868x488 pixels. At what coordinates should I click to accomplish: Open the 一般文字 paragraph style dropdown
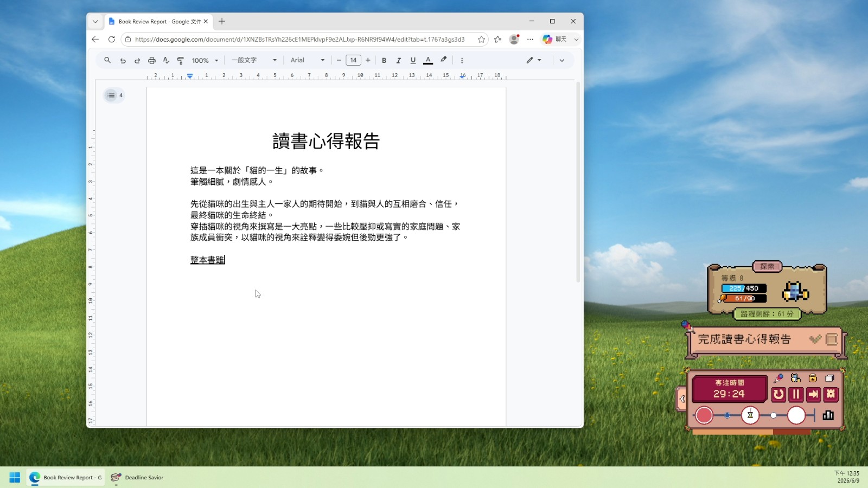tap(254, 60)
